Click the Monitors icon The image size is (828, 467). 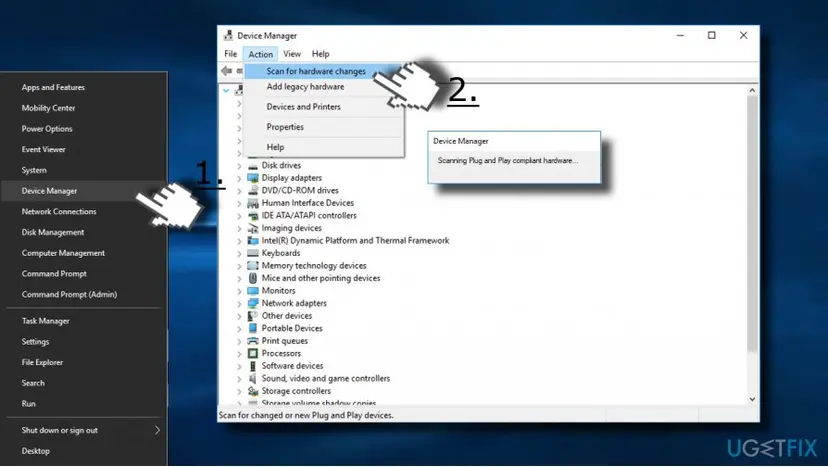pos(253,291)
